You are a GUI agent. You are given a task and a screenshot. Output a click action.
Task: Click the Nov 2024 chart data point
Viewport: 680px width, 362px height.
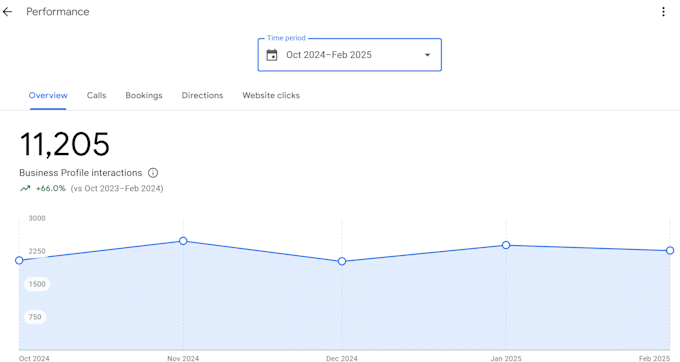click(x=183, y=241)
